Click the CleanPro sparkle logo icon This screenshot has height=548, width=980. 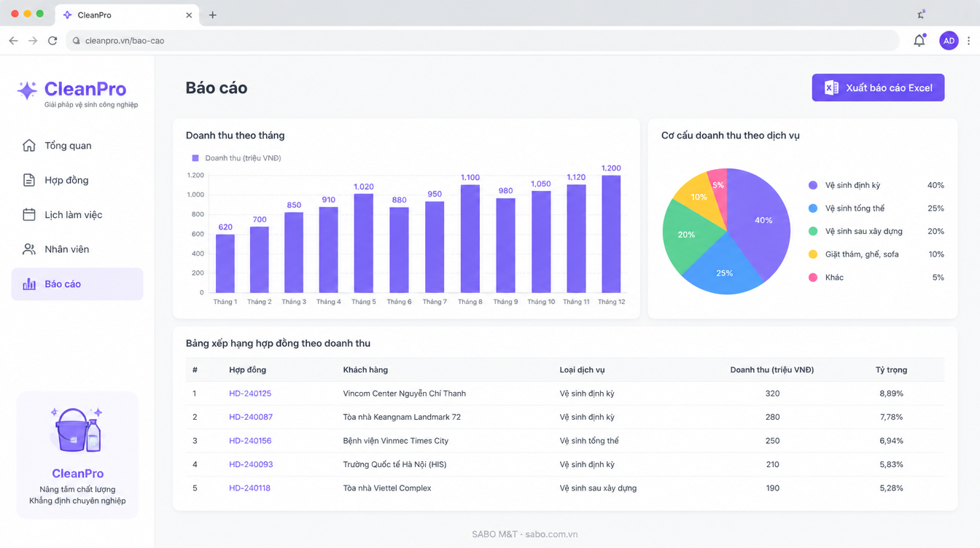point(27,90)
